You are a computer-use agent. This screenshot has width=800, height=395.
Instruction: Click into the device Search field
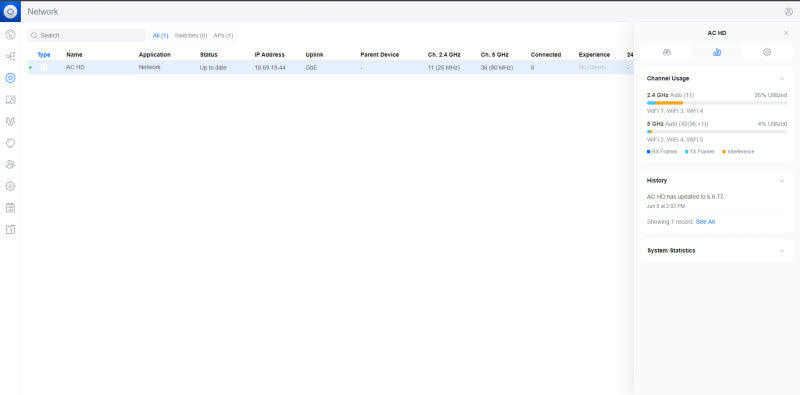pyautogui.click(x=87, y=36)
